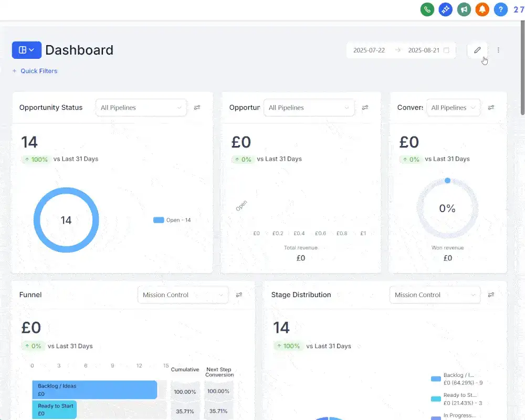Click 35.71% Next Step Conversion value
This screenshot has width=525, height=420.
click(x=218, y=411)
